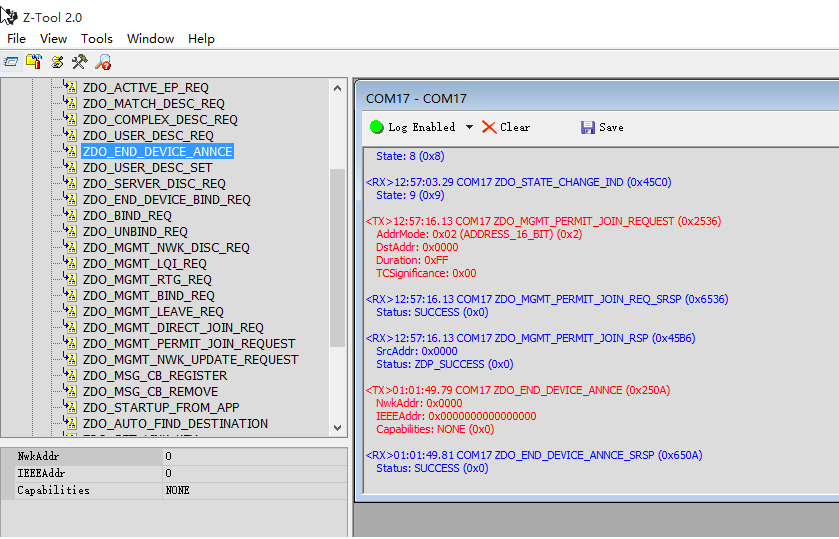Click the magnifier with question mark icon
This screenshot has width=839, height=539.
point(103,62)
